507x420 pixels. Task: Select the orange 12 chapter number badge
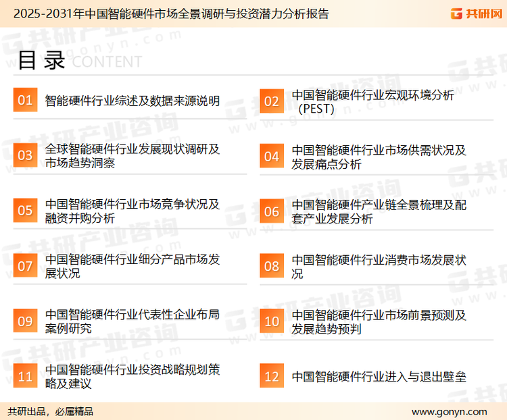click(272, 376)
